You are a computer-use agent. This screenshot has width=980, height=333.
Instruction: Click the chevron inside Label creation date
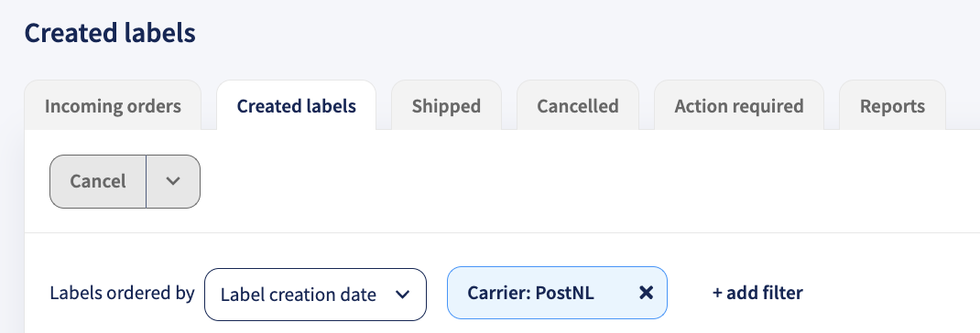click(x=403, y=295)
